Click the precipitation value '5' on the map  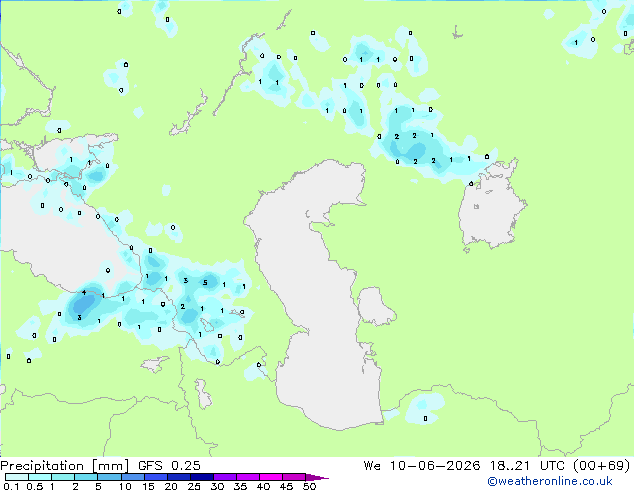(x=205, y=283)
